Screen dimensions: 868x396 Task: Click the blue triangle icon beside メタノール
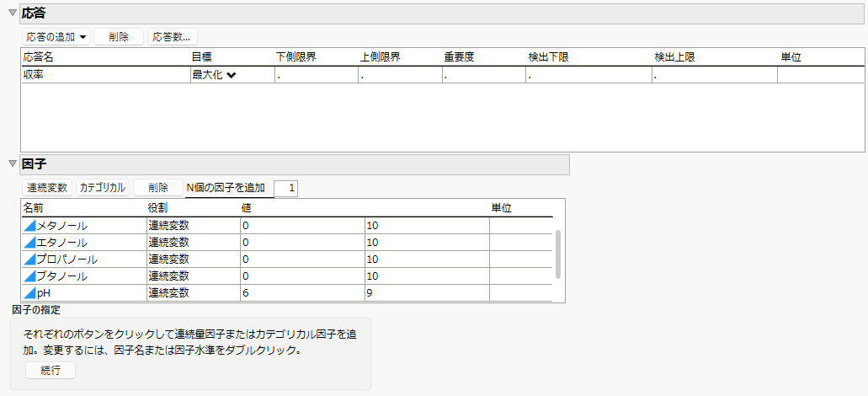coord(29,226)
